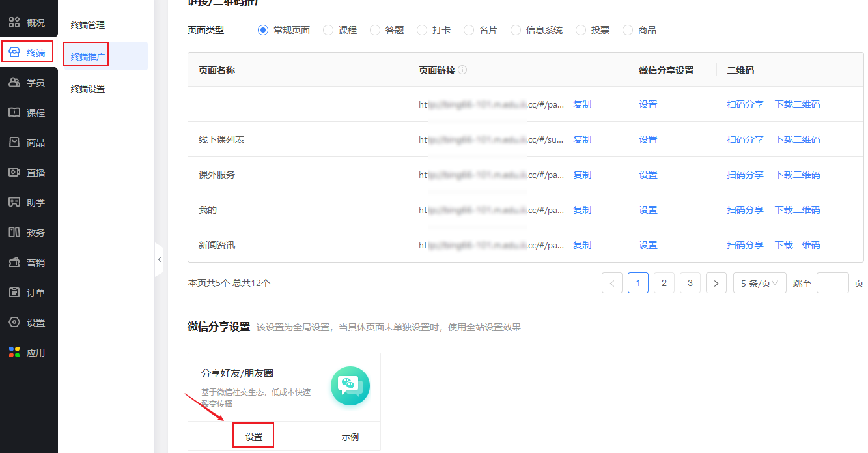Screen dimensions: 868x453
Task: Click the 概况 overview icon in sidebar
Action: [14, 23]
